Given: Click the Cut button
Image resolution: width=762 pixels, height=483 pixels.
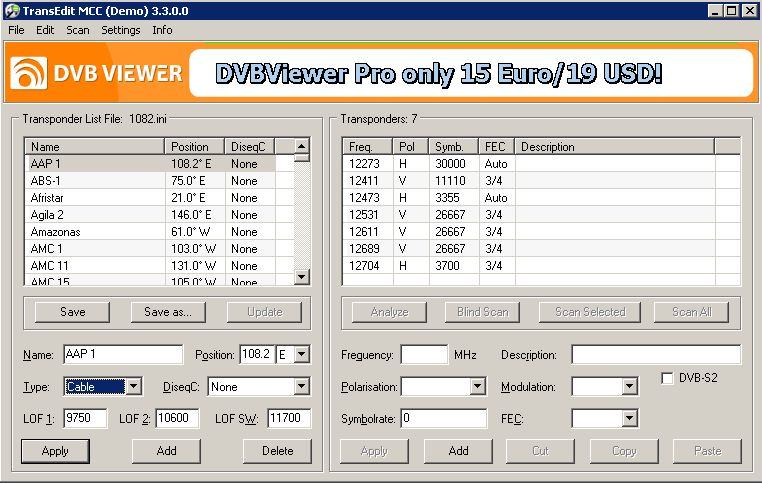Looking at the screenshot, I should pyautogui.click(x=540, y=451).
